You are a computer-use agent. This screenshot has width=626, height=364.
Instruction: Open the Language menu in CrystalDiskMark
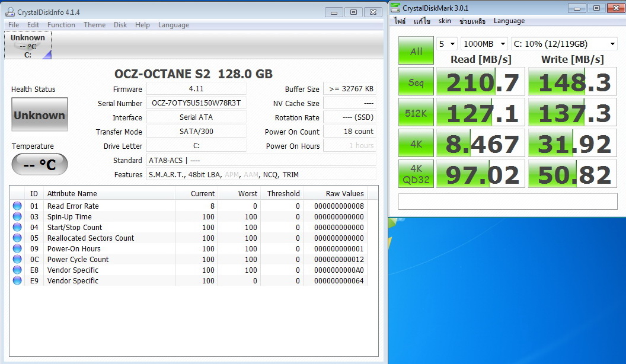(509, 21)
